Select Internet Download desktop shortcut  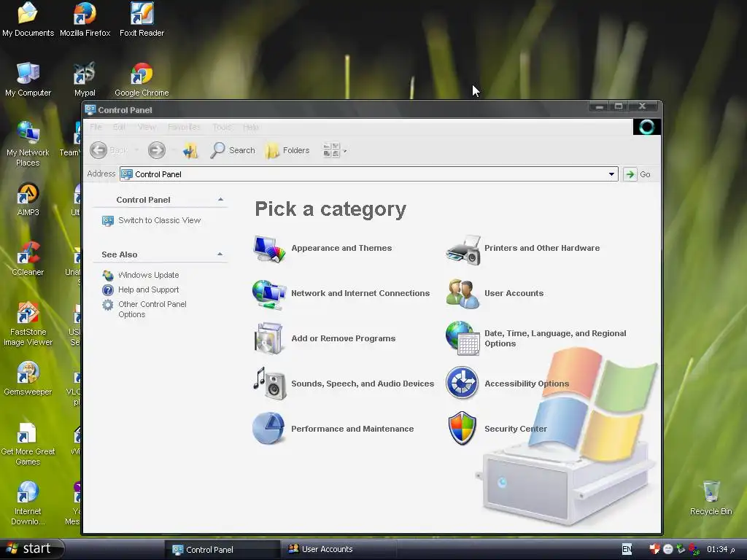[x=28, y=503]
